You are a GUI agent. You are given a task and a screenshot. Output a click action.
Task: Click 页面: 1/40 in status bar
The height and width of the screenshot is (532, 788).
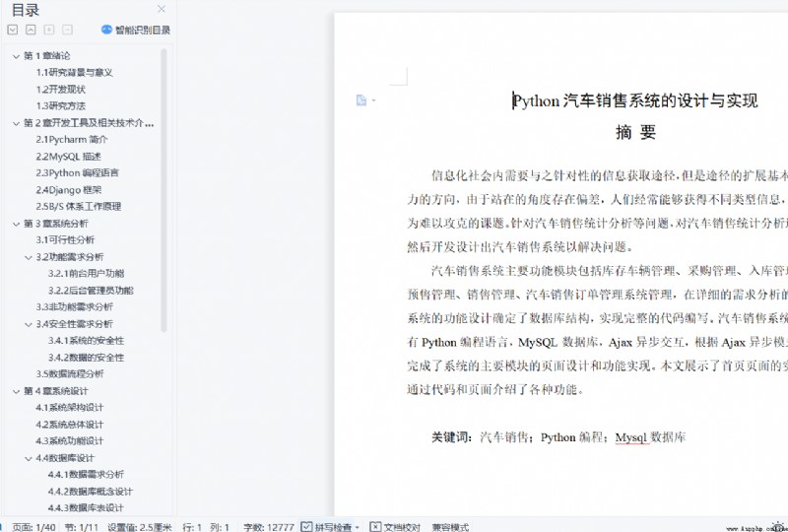33,527
